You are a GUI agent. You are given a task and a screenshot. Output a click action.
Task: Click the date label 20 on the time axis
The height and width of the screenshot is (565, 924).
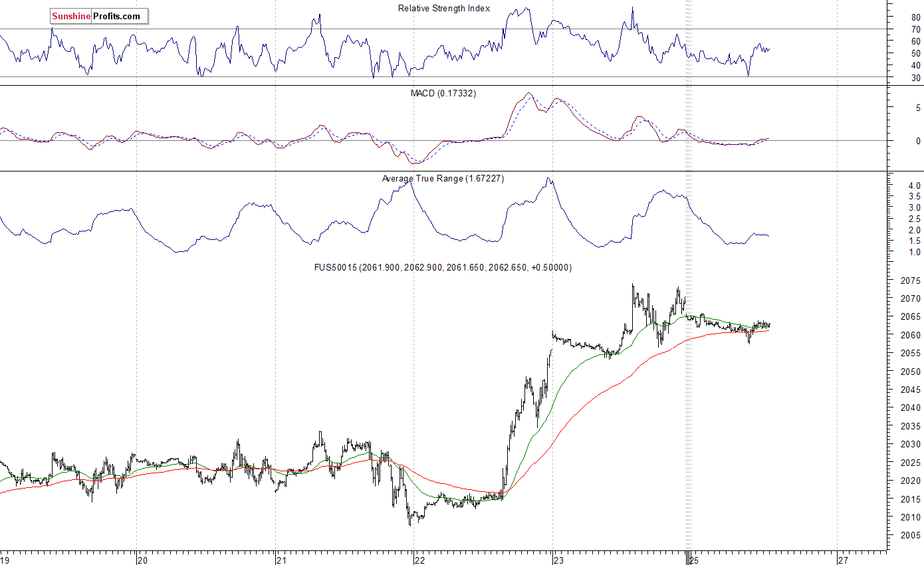point(142,560)
